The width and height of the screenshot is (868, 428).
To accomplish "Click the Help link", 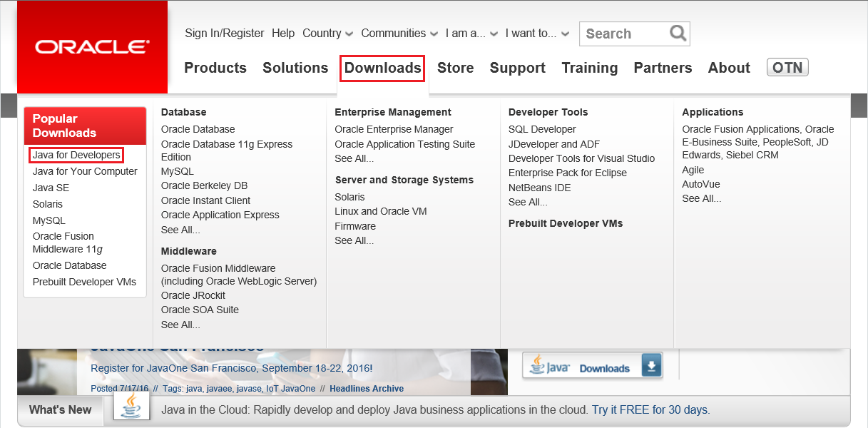I will click(283, 33).
